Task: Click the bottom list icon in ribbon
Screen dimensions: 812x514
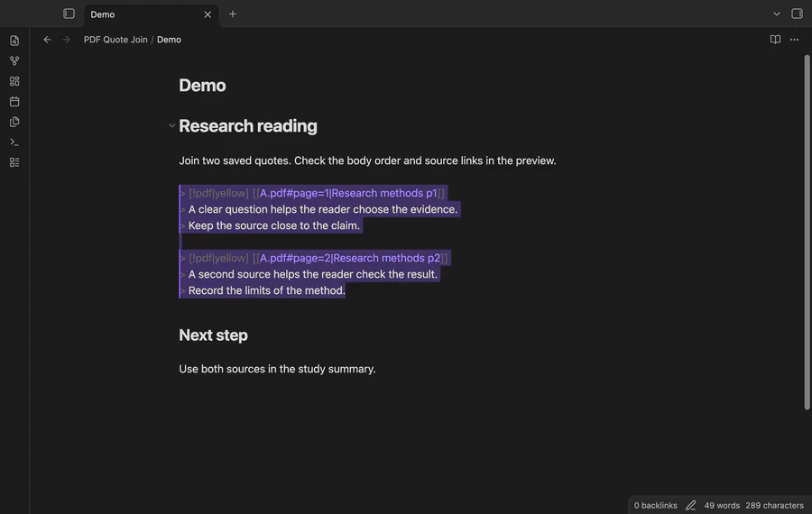Action: click(14, 162)
